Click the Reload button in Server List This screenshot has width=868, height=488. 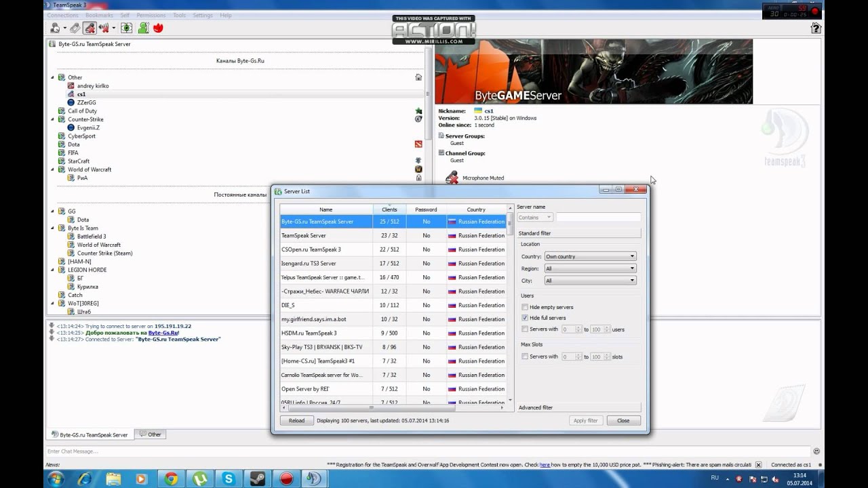click(x=296, y=420)
